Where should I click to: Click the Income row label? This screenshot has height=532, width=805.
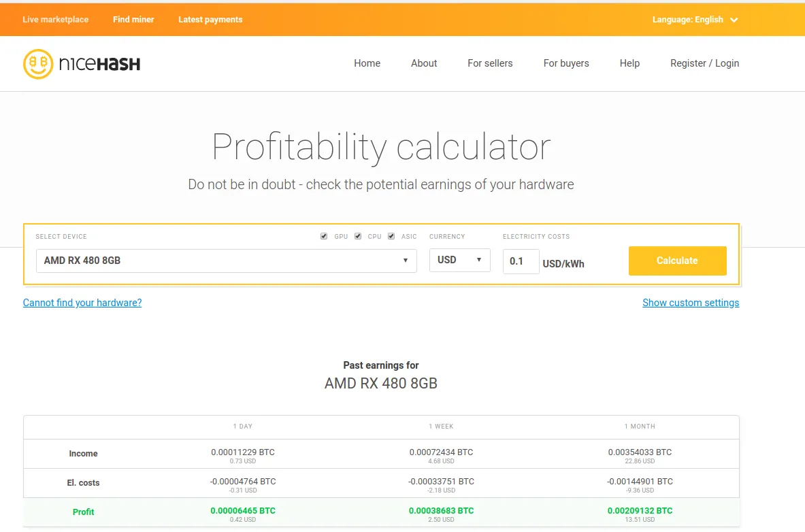(x=83, y=454)
